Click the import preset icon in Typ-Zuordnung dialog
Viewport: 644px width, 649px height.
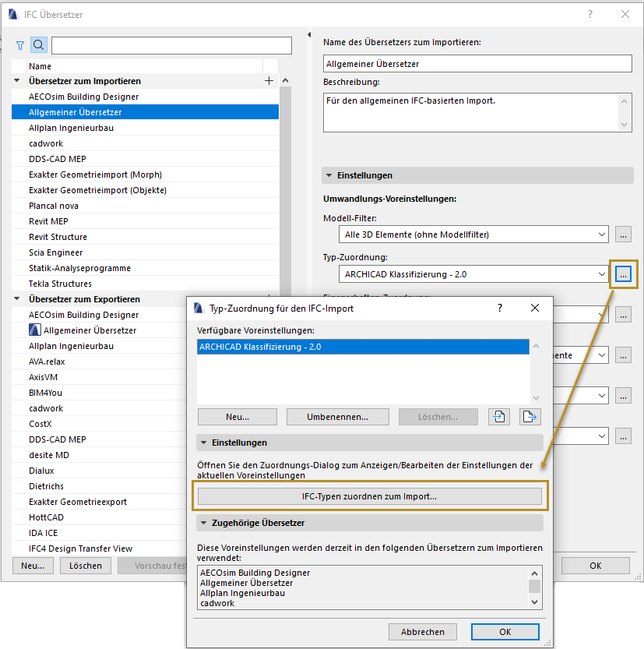coord(499,416)
